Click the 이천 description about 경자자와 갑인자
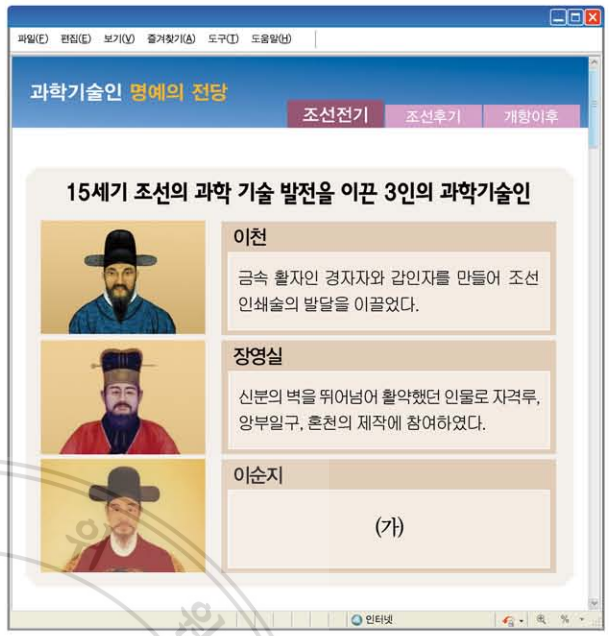Viewport: 609px width, 636px height. tap(388, 291)
